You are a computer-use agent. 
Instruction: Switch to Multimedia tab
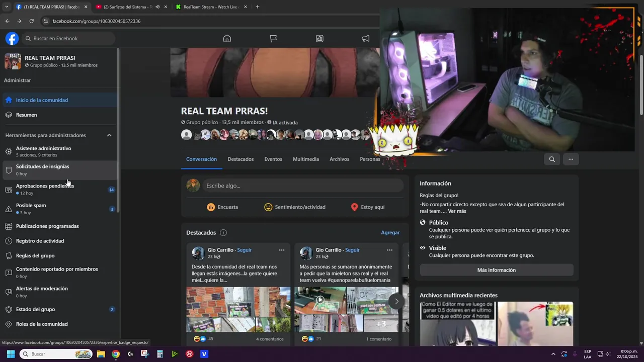tap(306, 159)
